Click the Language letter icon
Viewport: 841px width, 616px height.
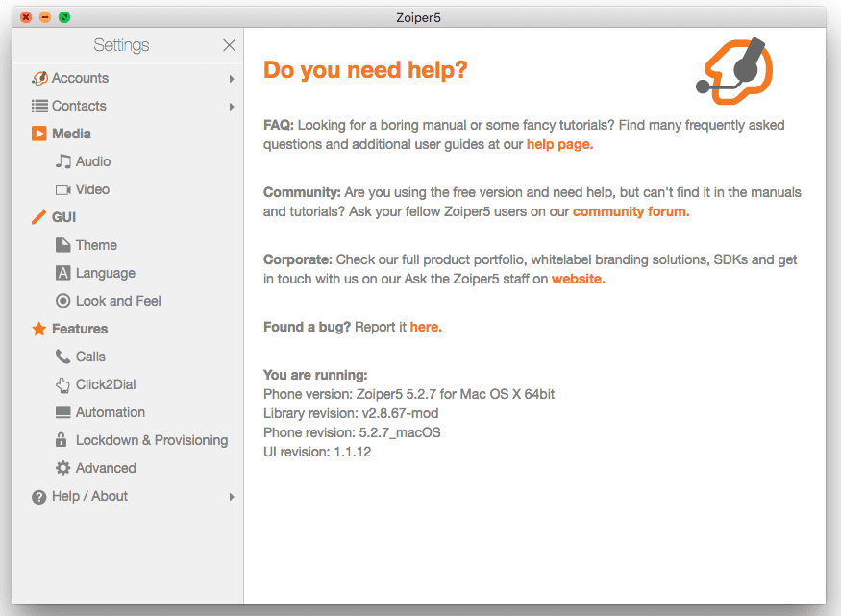point(63,273)
